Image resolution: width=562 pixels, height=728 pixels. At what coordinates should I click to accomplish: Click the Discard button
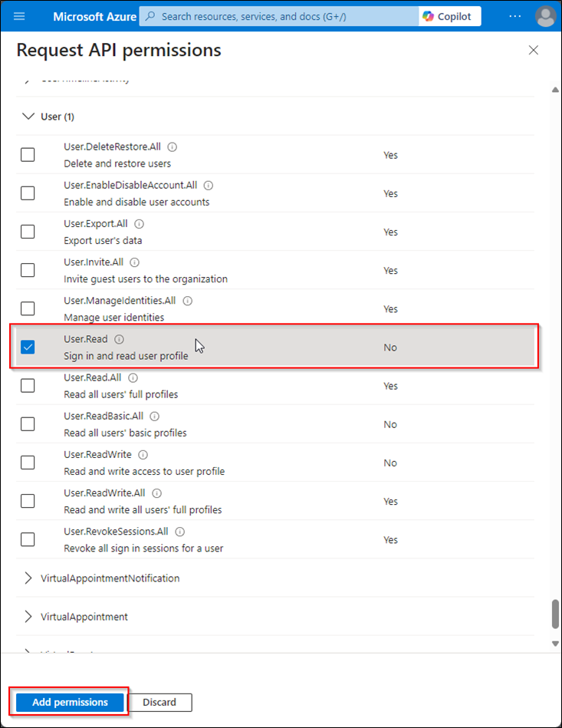[x=159, y=703]
